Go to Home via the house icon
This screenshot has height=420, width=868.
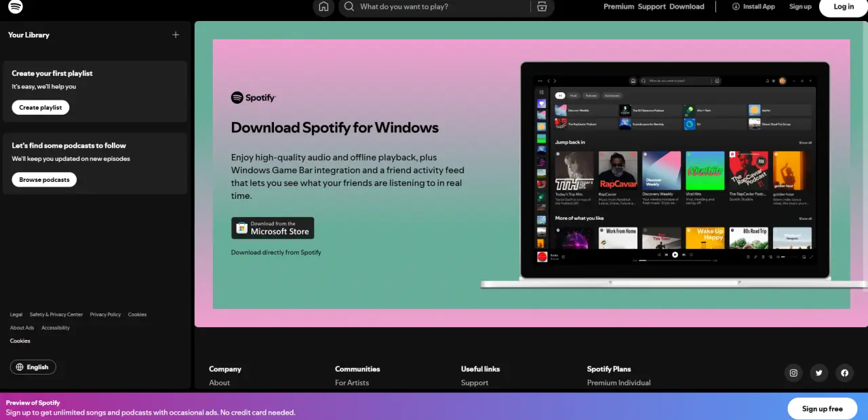(x=323, y=7)
